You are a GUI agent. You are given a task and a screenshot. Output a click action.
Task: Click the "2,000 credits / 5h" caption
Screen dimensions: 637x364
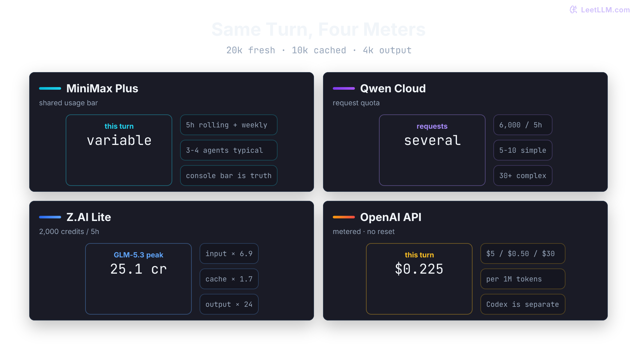tap(69, 232)
